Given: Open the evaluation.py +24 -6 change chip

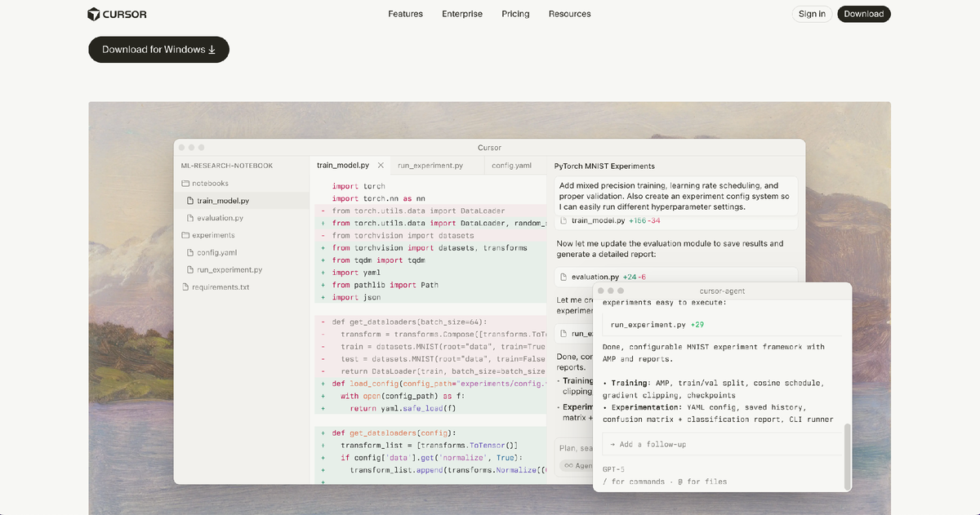Looking at the screenshot, I should point(676,277).
